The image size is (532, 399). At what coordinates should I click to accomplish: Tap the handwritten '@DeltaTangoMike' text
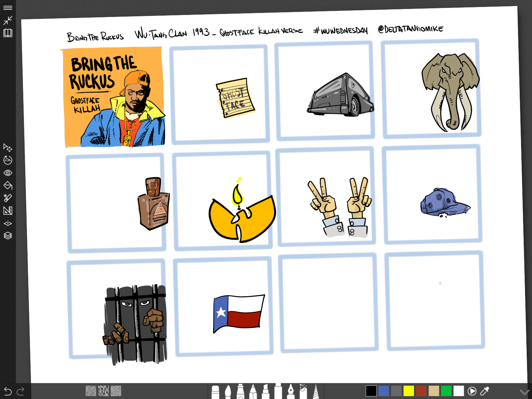click(411, 29)
